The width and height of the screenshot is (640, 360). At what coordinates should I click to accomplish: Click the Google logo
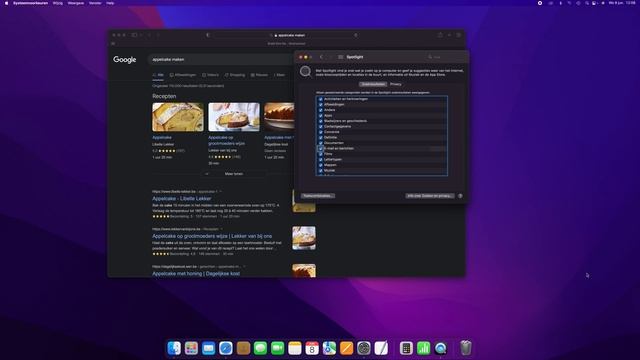pos(124,60)
